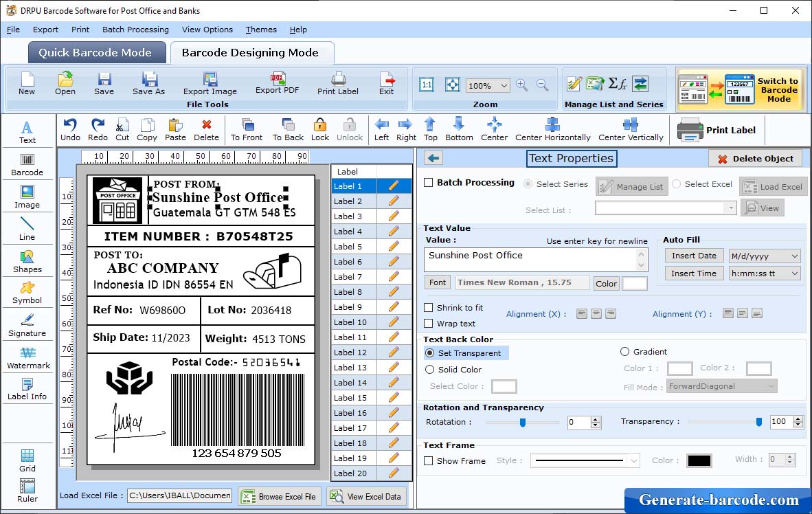
Task: Toggle the Grid display
Action: pos(27,460)
